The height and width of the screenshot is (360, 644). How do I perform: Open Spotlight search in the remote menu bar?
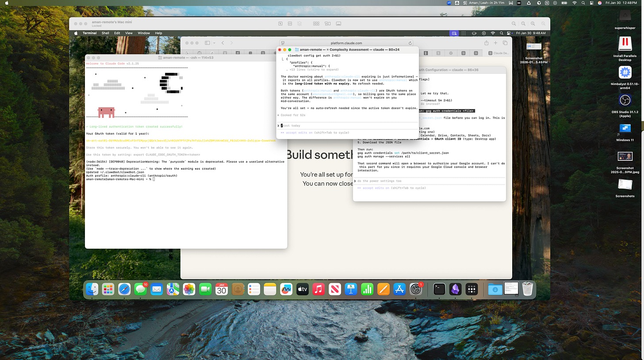pos(502,33)
